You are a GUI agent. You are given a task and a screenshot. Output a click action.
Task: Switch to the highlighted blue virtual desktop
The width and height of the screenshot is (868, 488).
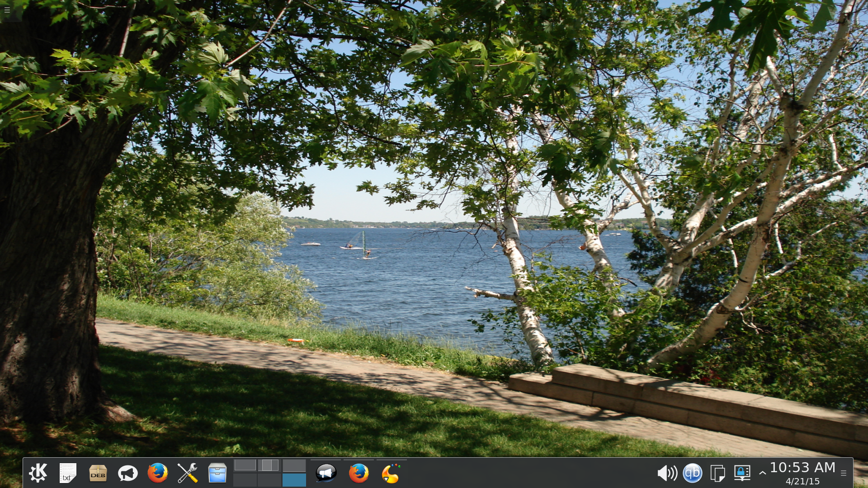point(294,480)
